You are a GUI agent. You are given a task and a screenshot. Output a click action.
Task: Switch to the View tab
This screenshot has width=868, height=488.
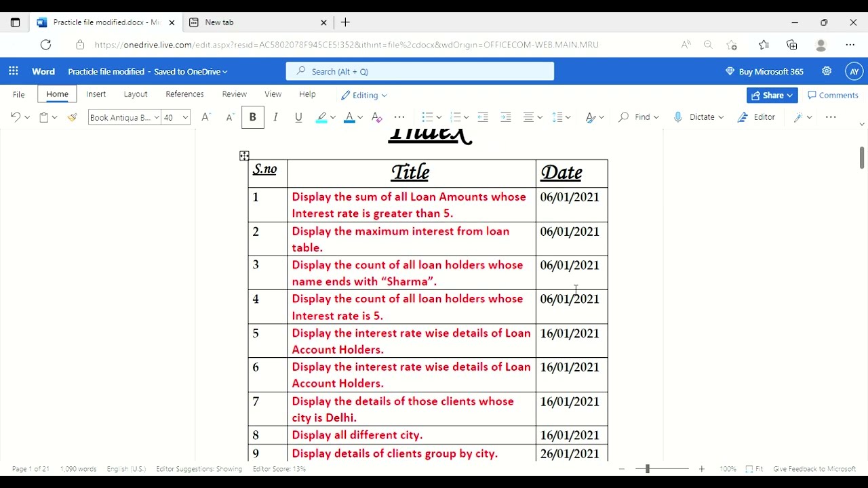273,94
